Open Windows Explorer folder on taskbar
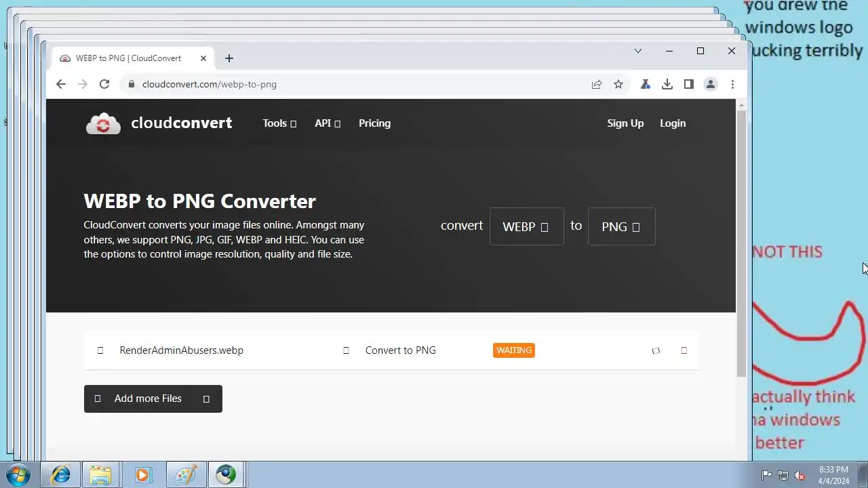Screen dimensions: 868x488 click(x=100, y=474)
